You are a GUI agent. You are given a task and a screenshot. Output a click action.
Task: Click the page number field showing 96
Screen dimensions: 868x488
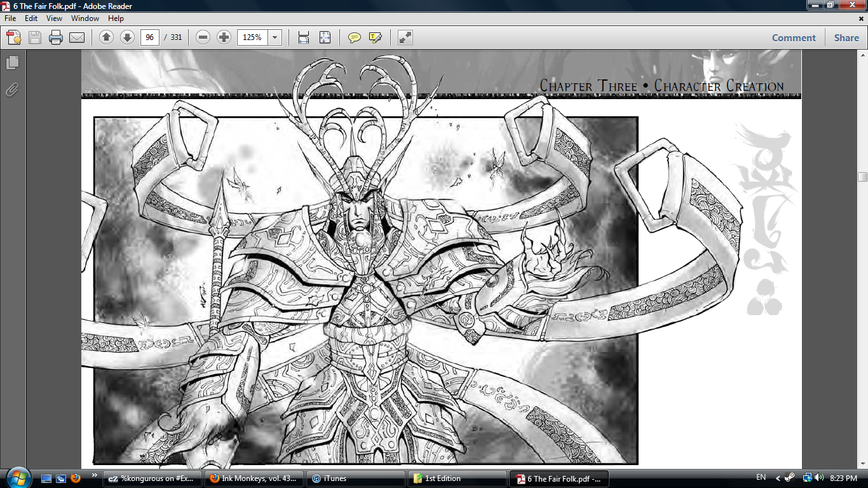(x=150, y=37)
